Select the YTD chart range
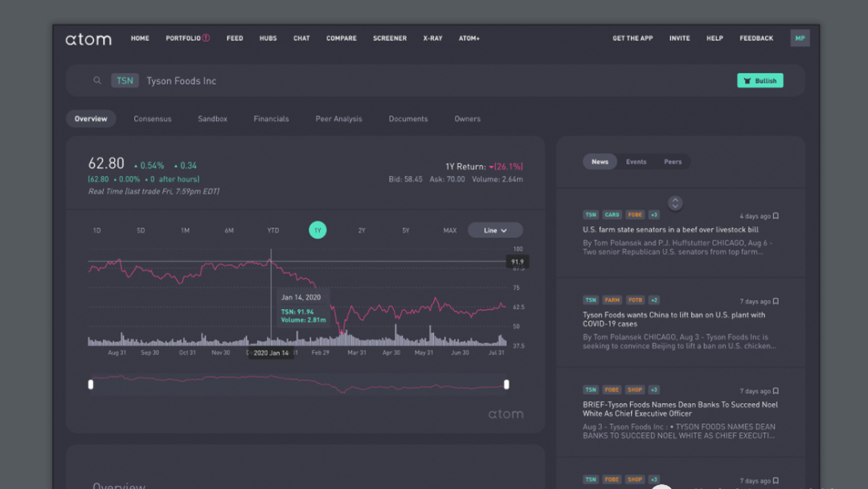The height and width of the screenshot is (489, 868). click(273, 230)
